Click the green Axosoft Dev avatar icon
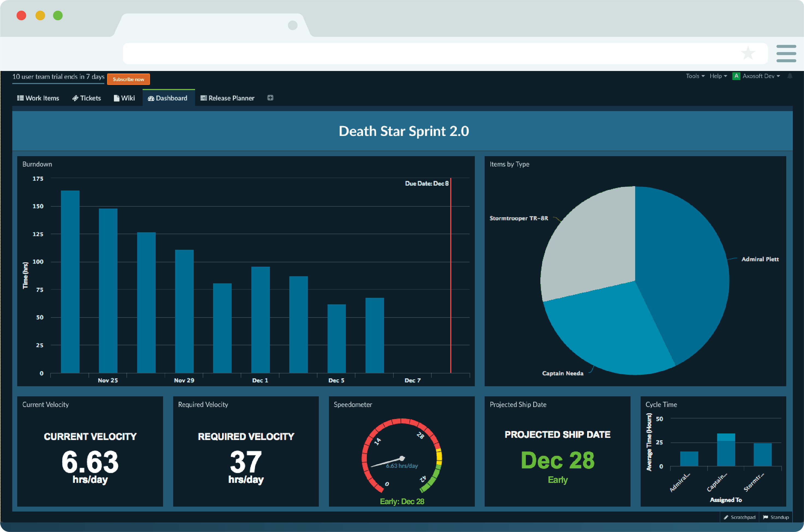This screenshot has height=532, width=804. click(736, 76)
